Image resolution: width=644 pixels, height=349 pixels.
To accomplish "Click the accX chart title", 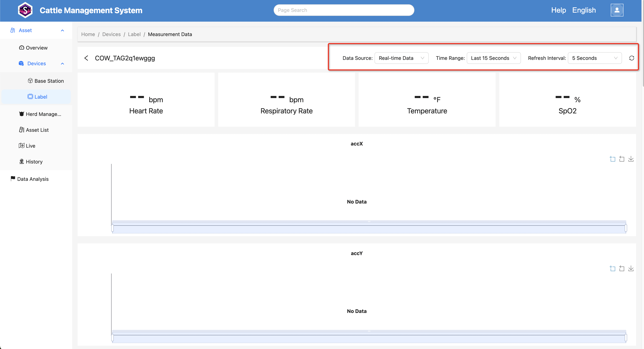I will (357, 143).
